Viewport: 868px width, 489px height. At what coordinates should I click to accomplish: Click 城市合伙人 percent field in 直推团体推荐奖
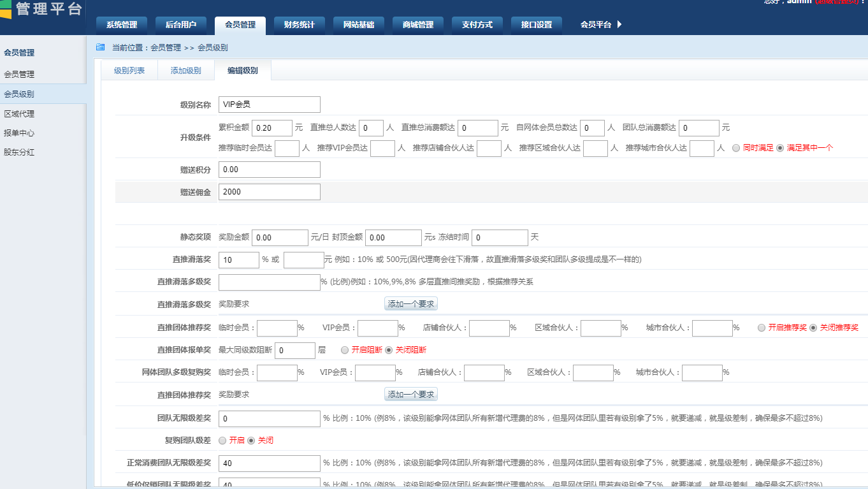(712, 328)
